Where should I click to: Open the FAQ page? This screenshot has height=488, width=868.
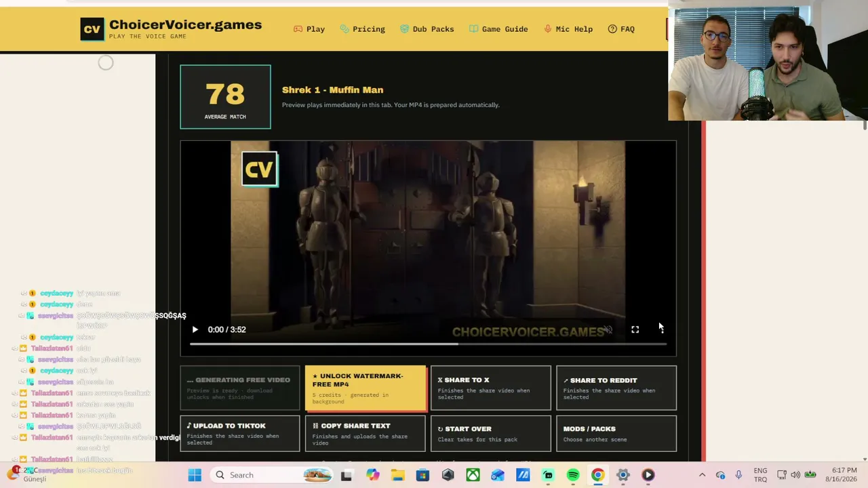(x=621, y=29)
